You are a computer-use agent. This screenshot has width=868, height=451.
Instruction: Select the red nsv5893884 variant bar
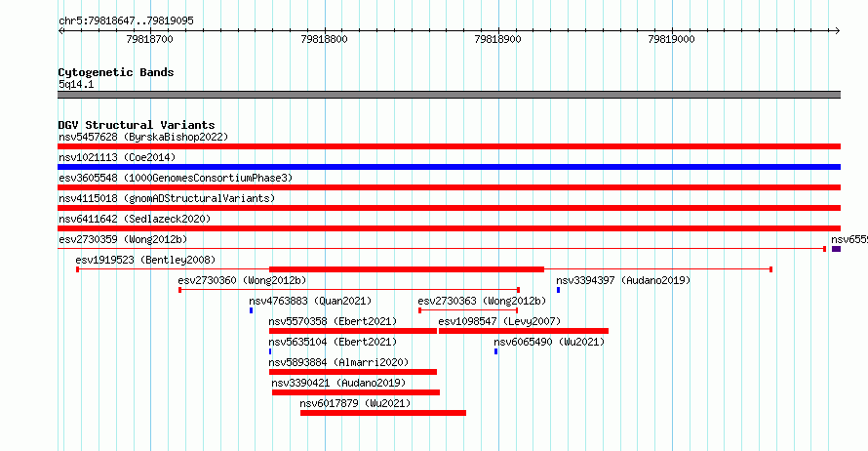pyautogui.click(x=353, y=372)
